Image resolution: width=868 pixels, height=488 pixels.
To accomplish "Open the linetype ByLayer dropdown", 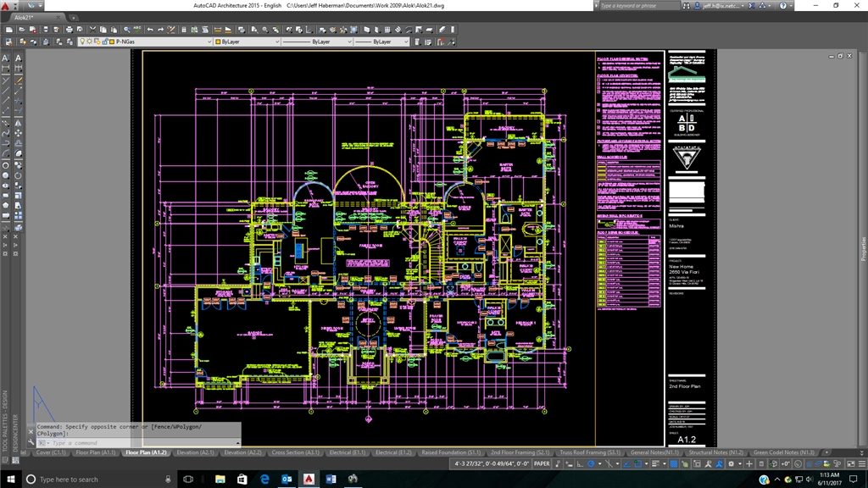I will tap(350, 40).
